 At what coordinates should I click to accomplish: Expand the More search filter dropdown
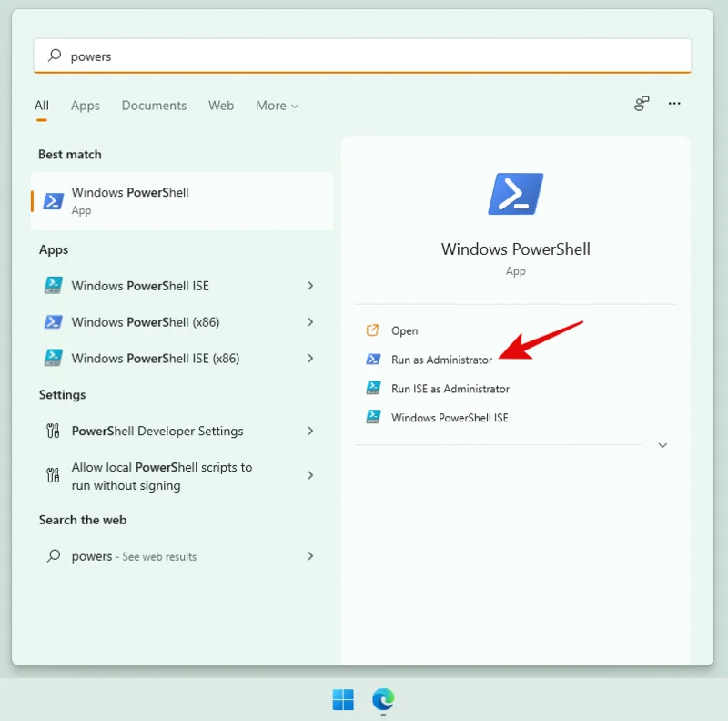click(x=277, y=106)
